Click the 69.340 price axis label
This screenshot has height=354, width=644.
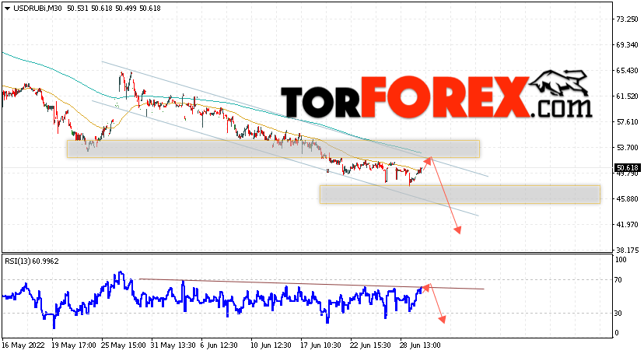tap(627, 45)
